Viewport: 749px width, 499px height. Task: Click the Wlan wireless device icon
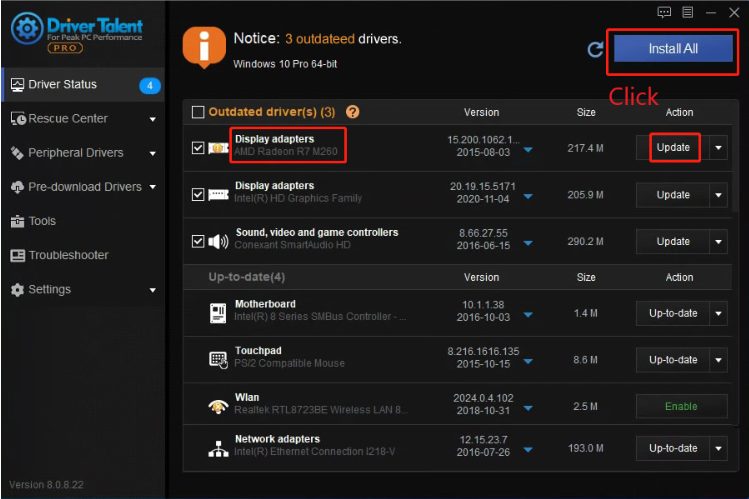click(218, 406)
